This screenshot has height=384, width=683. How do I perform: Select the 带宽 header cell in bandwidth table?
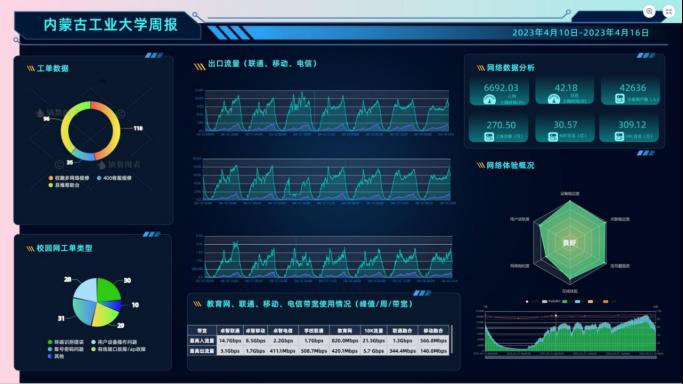click(x=202, y=330)
